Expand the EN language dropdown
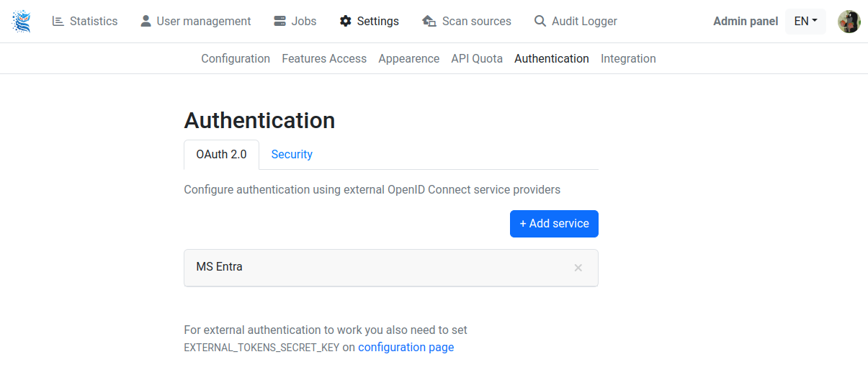 [805, 22]
